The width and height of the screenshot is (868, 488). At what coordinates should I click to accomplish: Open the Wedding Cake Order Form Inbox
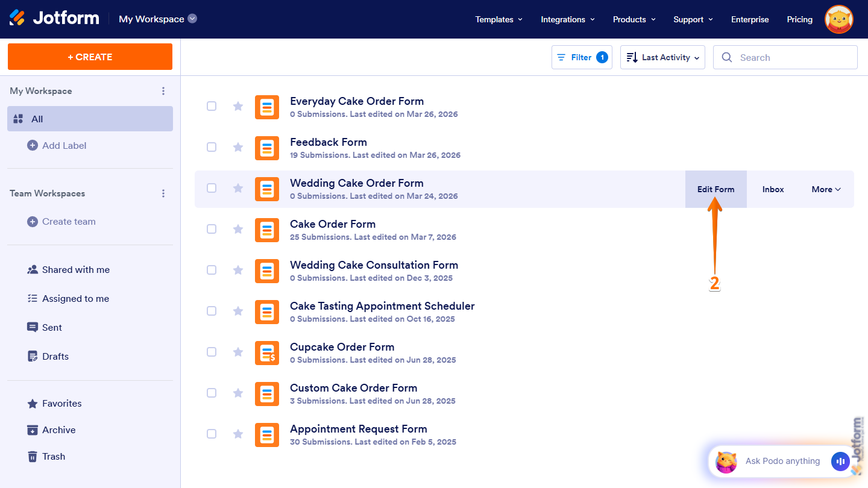coord(773,189)
